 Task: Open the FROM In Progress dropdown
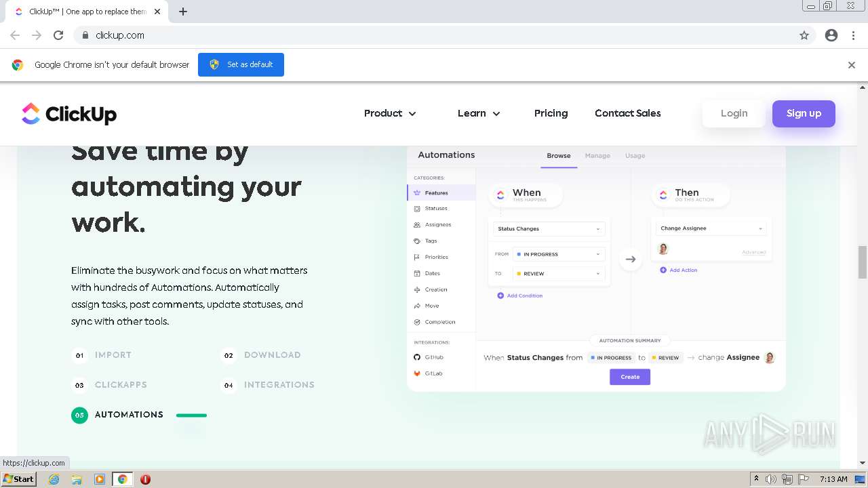point(558,254)
